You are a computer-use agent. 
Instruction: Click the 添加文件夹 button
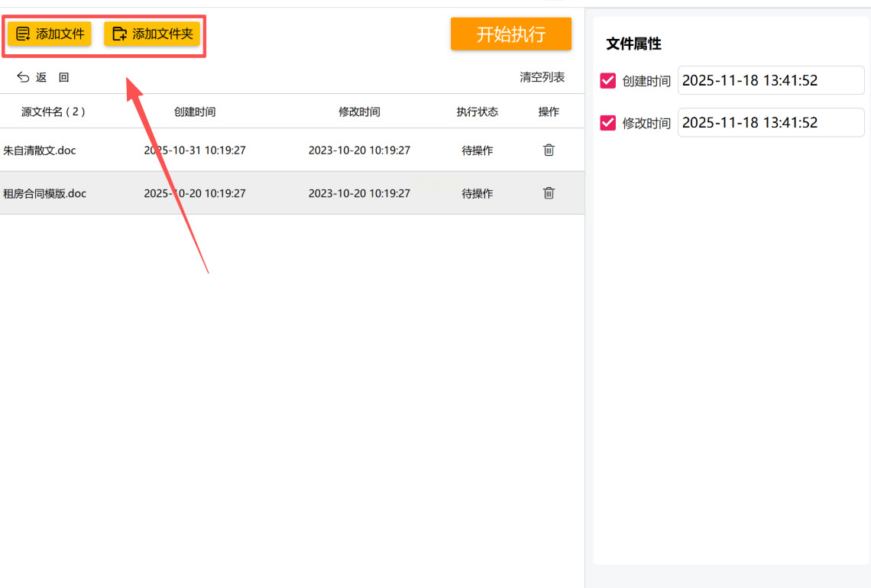tap(152, 34)
